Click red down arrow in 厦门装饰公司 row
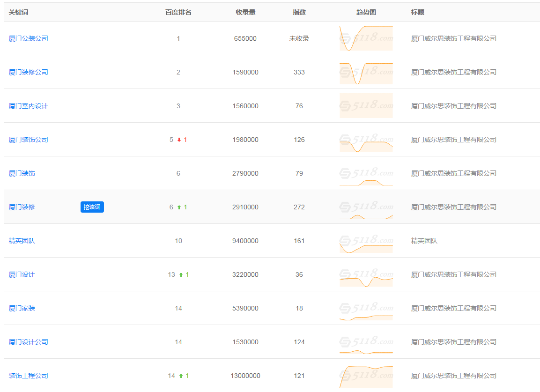 (179, 140)
